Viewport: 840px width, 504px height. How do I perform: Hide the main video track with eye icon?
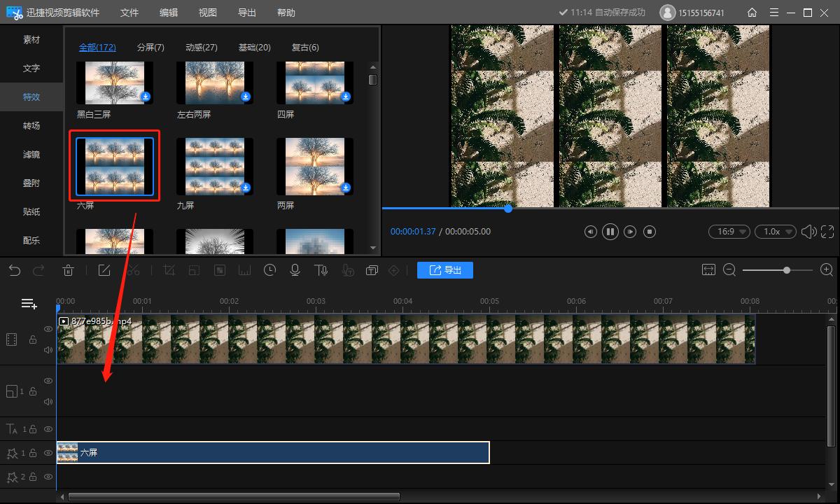(48, 329)
